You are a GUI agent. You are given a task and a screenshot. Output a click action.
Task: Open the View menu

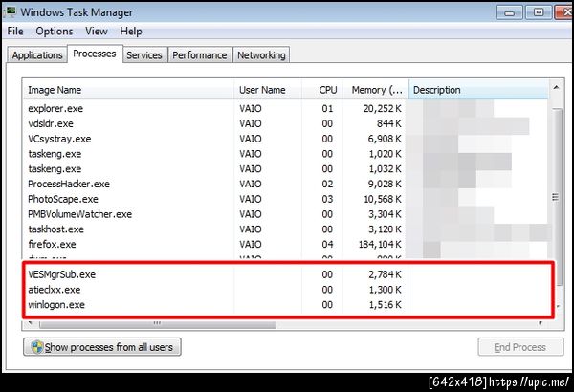(97, 32)
